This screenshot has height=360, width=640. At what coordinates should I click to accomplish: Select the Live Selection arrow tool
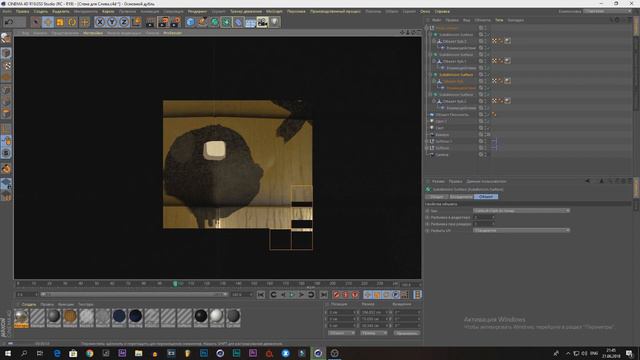36,22
